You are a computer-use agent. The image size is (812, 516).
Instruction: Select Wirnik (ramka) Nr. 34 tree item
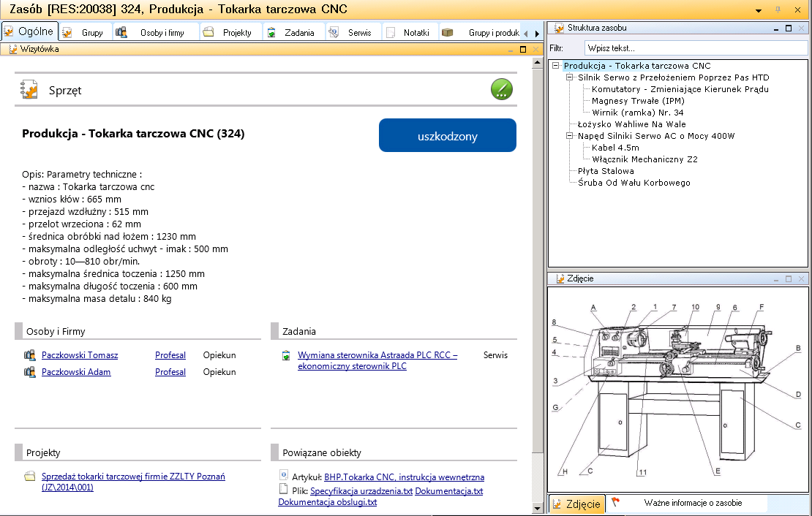click(637, 113)
